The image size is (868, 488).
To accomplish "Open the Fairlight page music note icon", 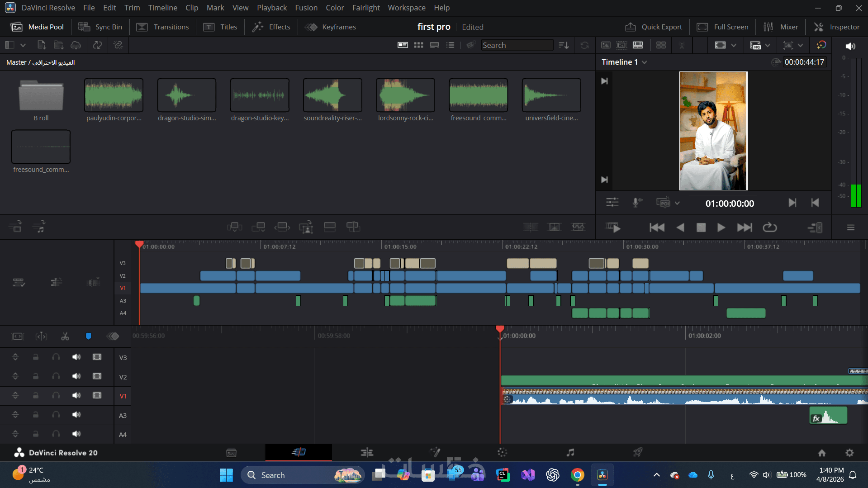I will pyautogui.click(x=570, y=452).
